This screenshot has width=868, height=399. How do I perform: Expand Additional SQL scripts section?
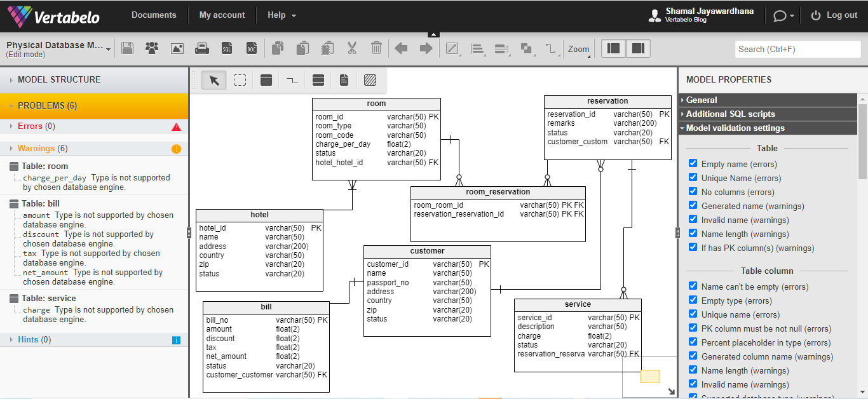[x=768, y=114]
